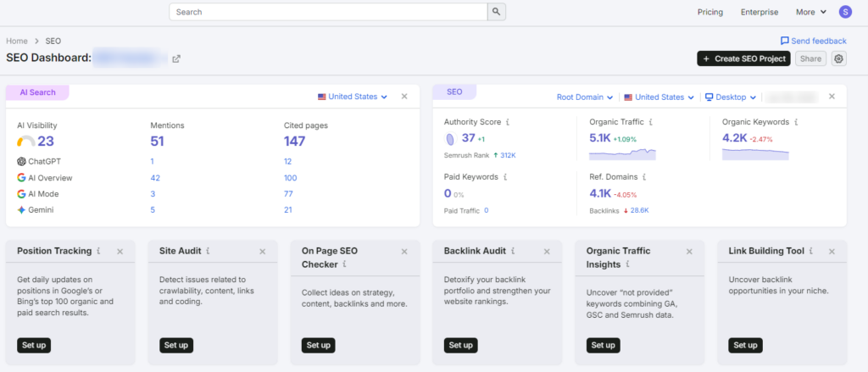Dismiss the Organic Traffic Insights card
Viewport: 868px width, 372px height.
tap(689, 252)
